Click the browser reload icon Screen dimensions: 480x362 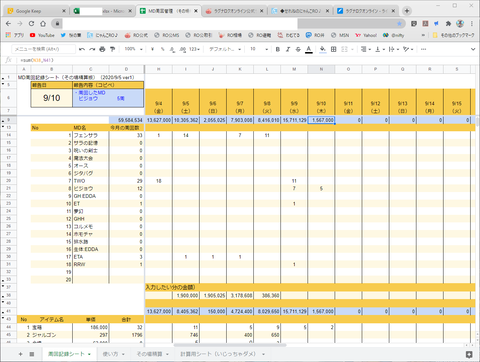[31, 24]
